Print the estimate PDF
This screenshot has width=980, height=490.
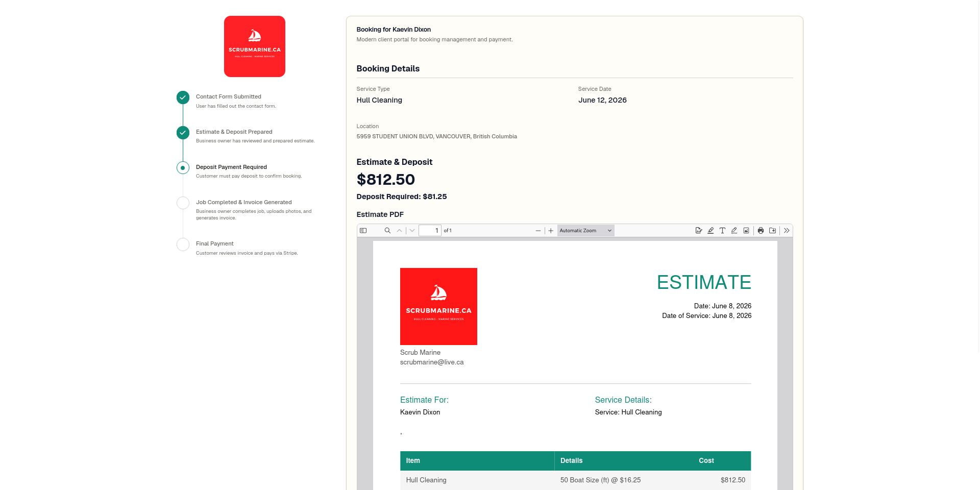(x=761, y=231)
